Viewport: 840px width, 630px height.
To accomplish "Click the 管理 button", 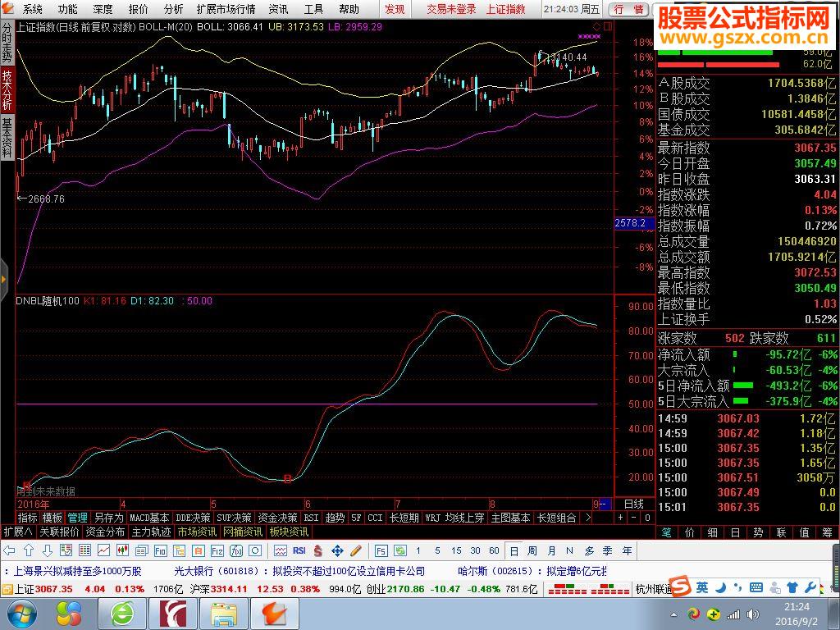I will pos(77,518).
